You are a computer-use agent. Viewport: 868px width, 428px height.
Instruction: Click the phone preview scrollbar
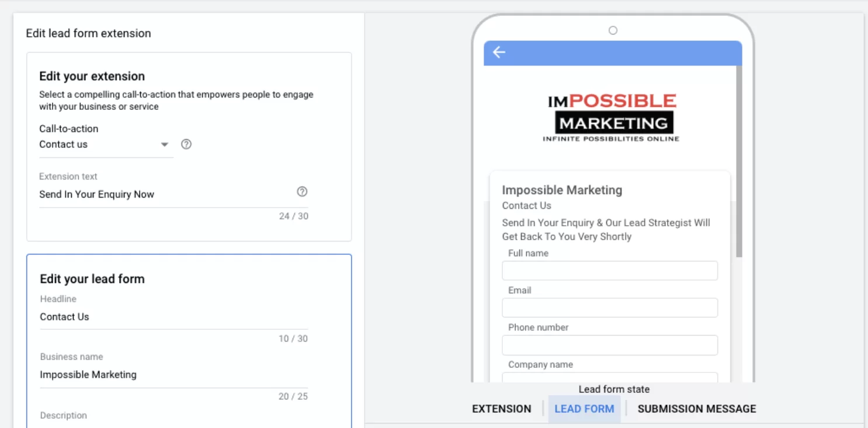pyautogui.click(x=739, y=161)
